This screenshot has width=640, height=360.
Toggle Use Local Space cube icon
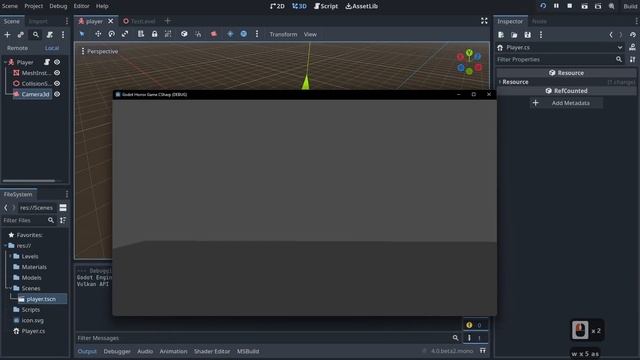tap(184, 34)
